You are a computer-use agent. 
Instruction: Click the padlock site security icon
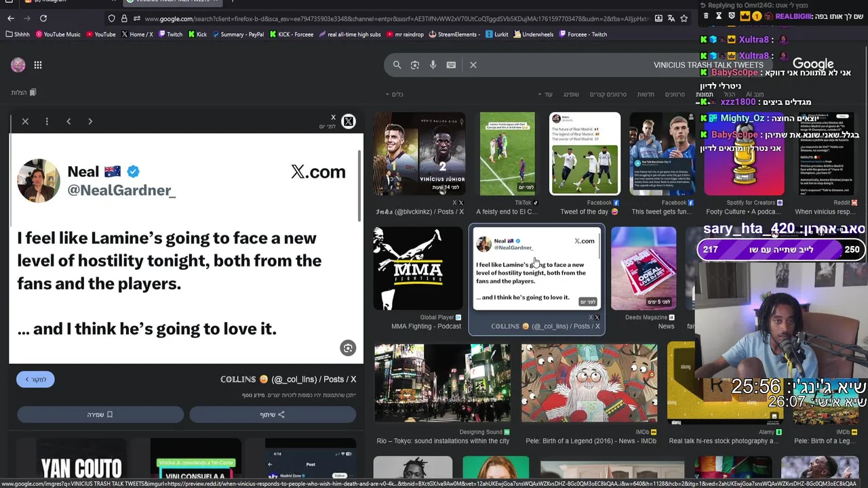[124, 18]
